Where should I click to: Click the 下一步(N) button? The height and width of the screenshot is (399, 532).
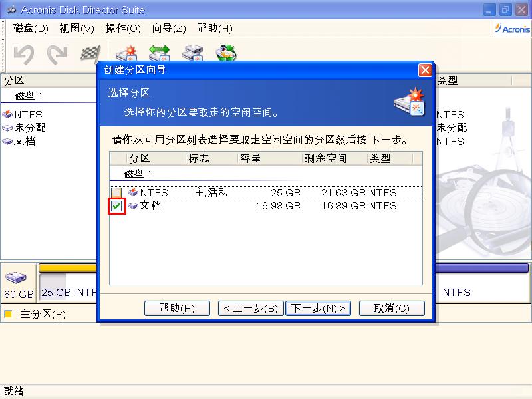318,308
